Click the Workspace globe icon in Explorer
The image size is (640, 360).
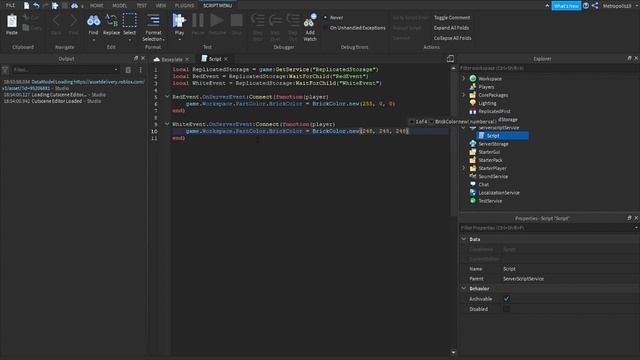tap(473, 78)
